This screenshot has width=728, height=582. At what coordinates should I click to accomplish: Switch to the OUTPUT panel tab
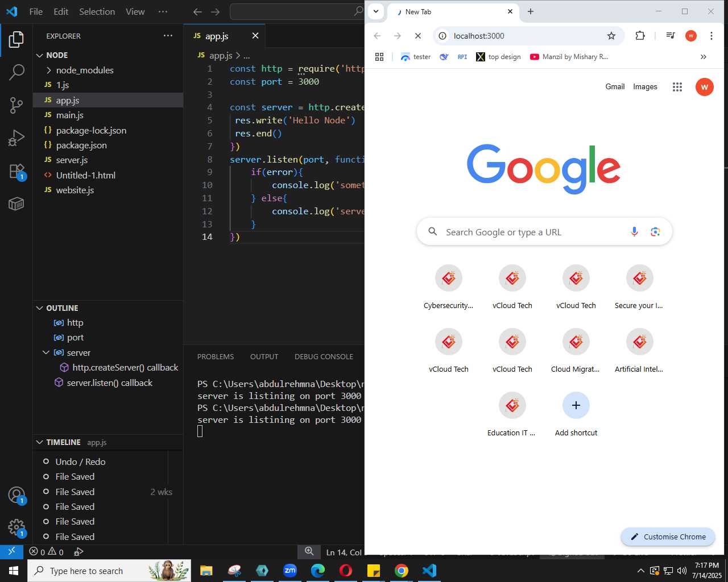coord(264,357)
